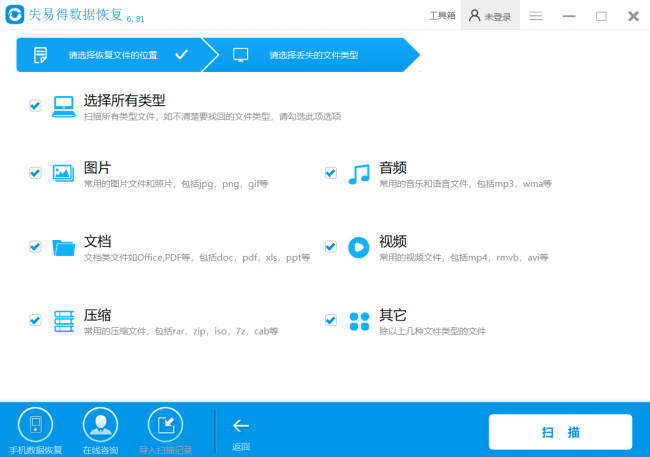Click the 失易得数据恢复 app logo icon
650x457 pixels.
[15, 15]
